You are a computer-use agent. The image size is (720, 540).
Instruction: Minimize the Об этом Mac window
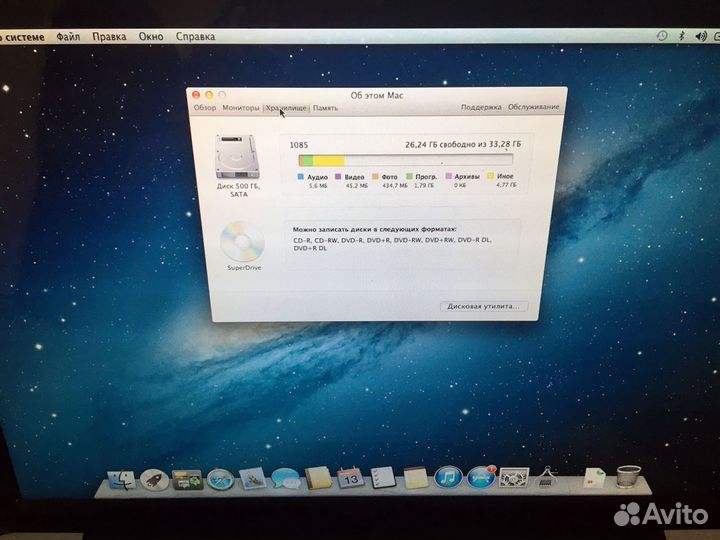(x=209, y=95)
